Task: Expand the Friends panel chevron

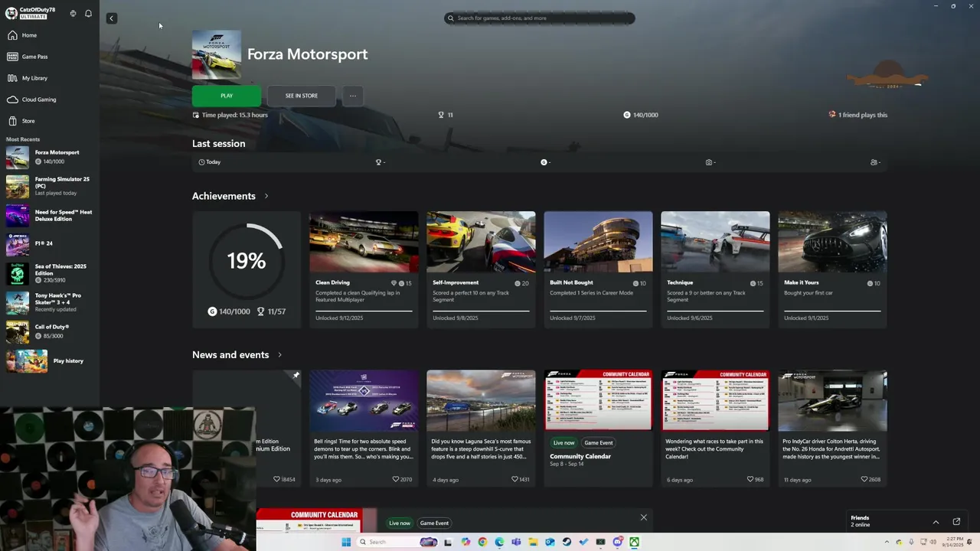Action: (936, 522)
